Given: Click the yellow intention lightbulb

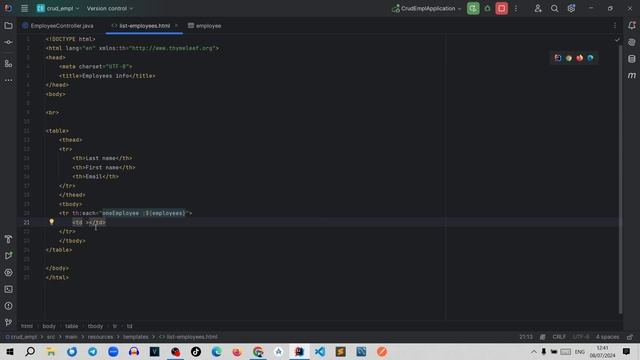Looking at the screenshot, I should click(51, 222).
